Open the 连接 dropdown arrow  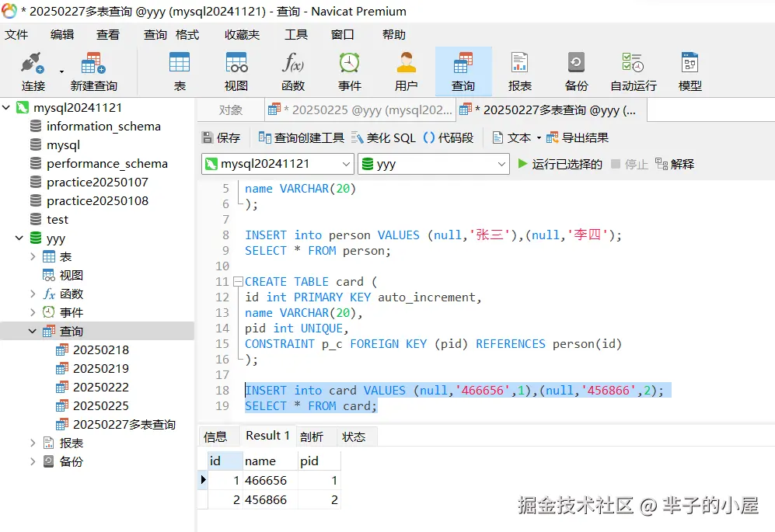click(x=61, y=72)
